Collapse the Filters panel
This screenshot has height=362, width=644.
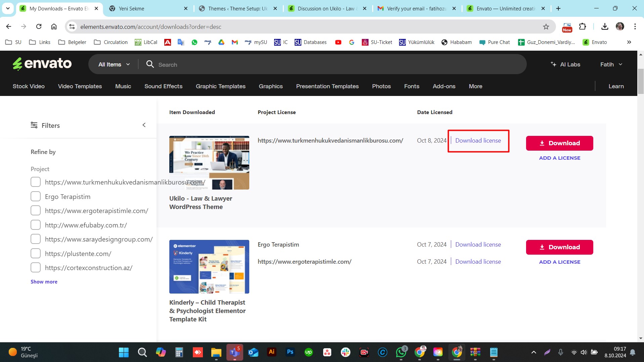144,125
